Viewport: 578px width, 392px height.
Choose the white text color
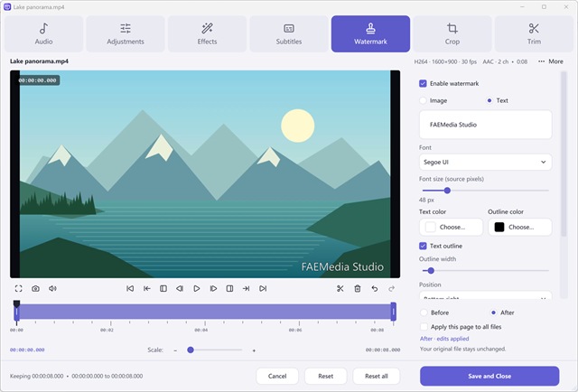point(451,227)
